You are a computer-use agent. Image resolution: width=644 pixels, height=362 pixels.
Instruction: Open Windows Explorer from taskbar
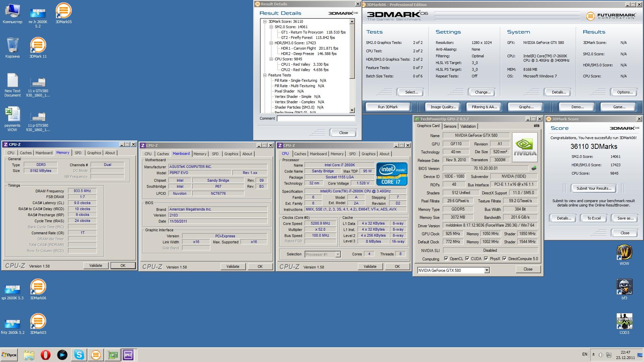(x=29, y=355)
